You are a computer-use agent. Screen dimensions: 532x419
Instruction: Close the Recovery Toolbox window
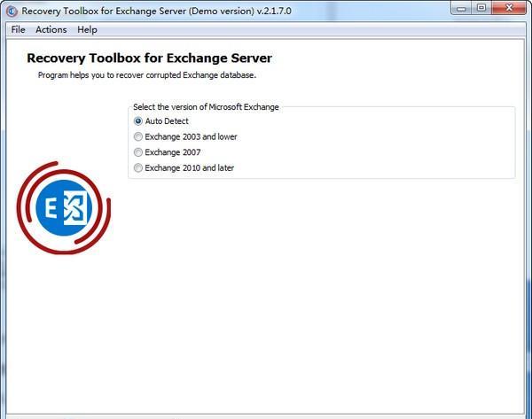click(509, 8)
